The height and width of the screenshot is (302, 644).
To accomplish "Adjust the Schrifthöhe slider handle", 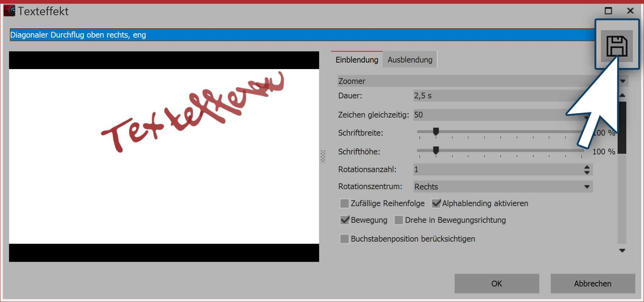I will (x=436, y=150).
